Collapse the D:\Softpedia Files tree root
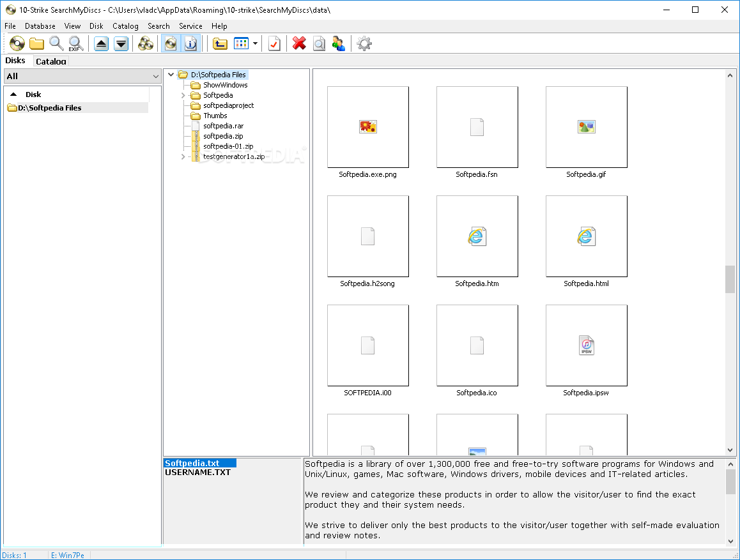740x560 pixels. pos(171,75)
